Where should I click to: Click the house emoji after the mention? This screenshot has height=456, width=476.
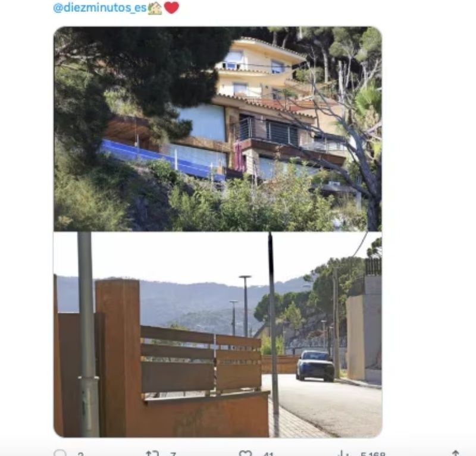pyautogui.click(x=155, y=8)
